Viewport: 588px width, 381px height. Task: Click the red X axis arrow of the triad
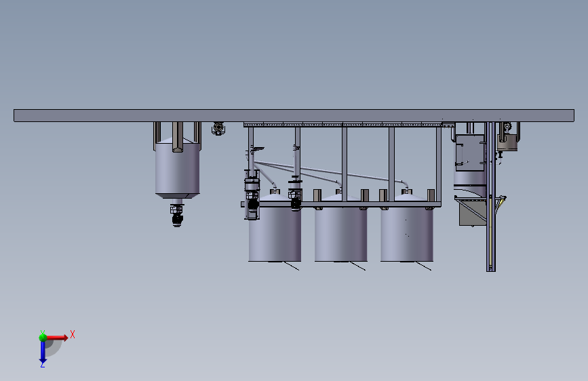[57, 338]
